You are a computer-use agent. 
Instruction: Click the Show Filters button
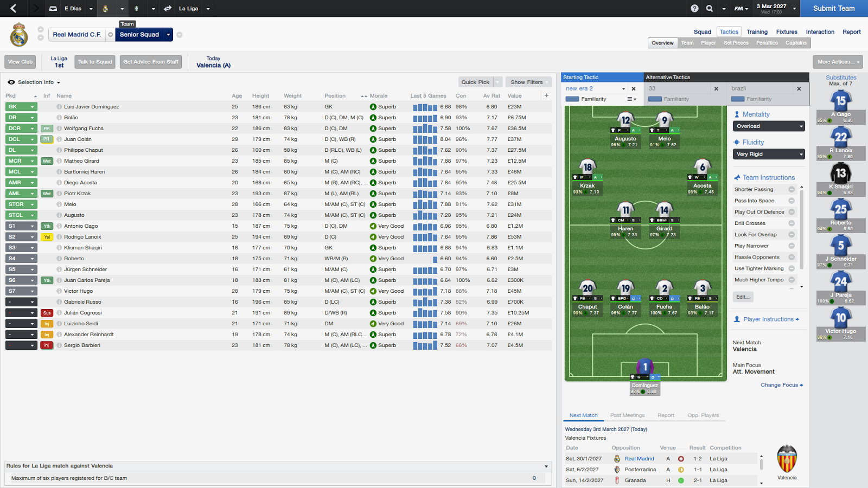(527, 82)
